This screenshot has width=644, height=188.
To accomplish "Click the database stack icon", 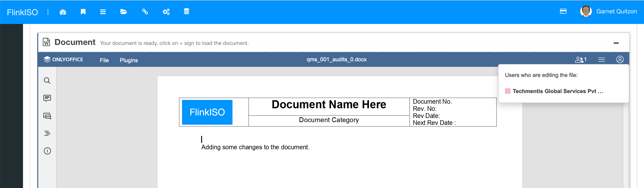I will (186, 12).
